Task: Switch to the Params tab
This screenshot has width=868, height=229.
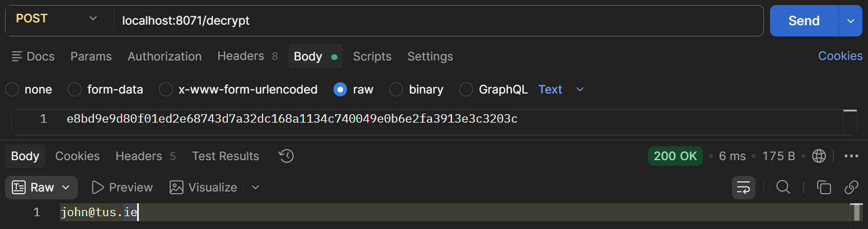Action: click(x=91, y=57)
